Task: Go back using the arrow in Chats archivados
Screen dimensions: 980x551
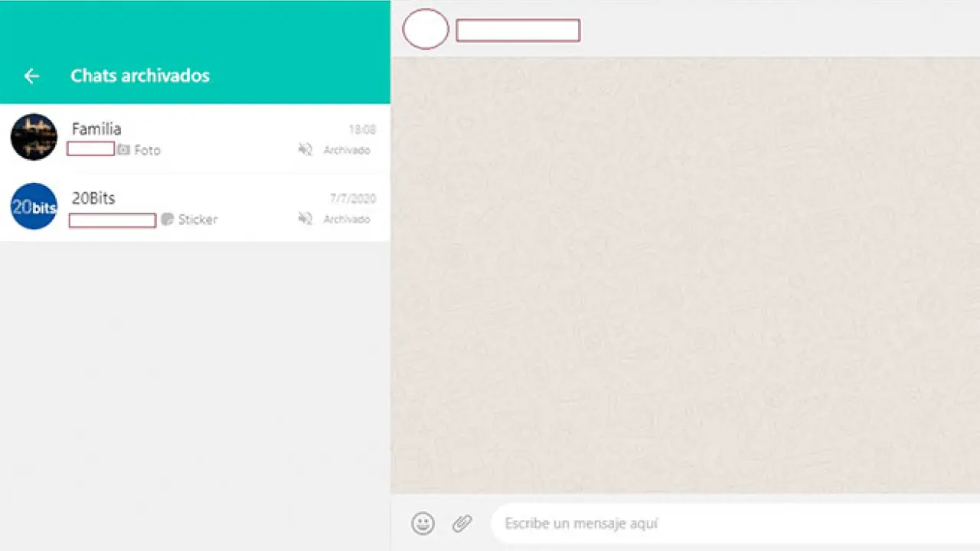Action: (x=31, y=76)
